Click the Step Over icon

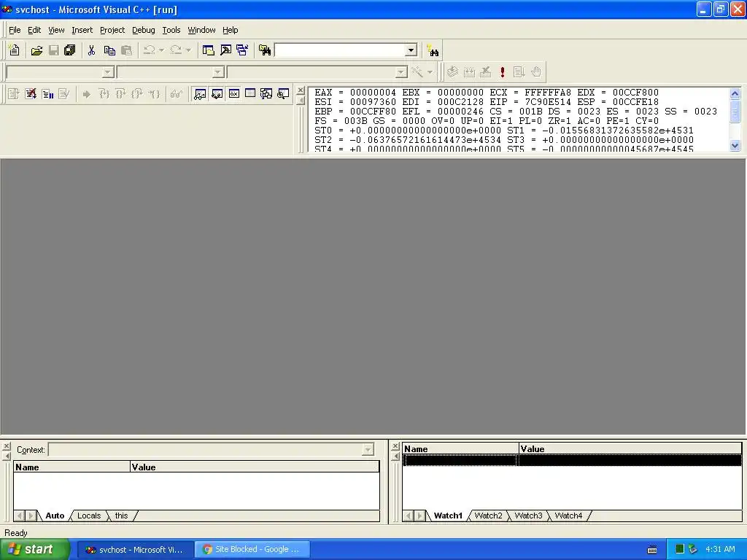[x=120, y=94]
